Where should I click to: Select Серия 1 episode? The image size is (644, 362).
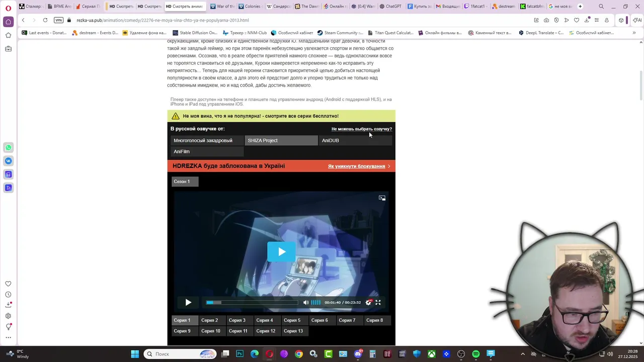click(x=185, y=320)
